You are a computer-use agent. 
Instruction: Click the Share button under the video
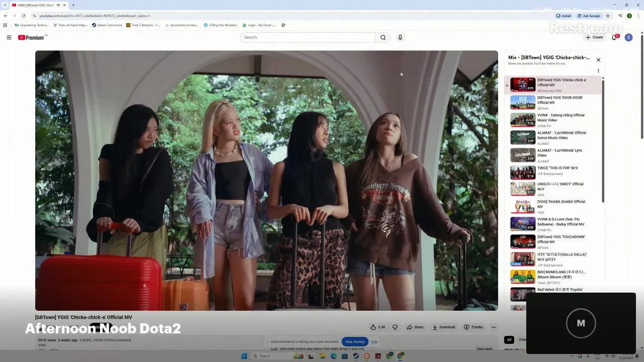click(x=415, y=327)
